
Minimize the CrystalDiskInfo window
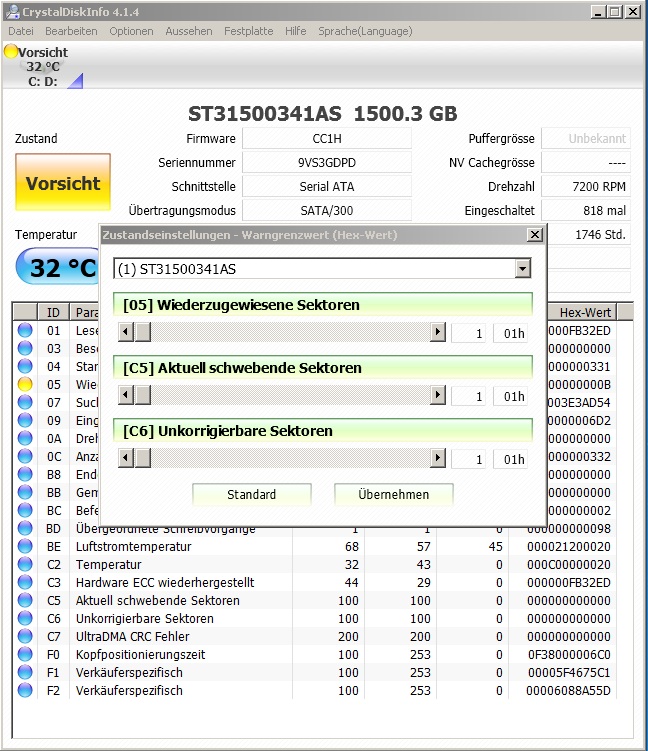[597, 11]
